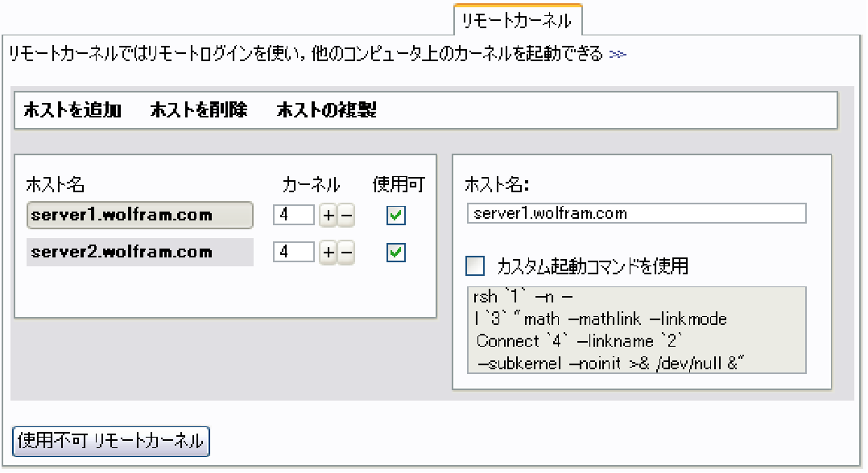Uncheck 使用可 for server1.wolfram.com

(x=396, y=216)
